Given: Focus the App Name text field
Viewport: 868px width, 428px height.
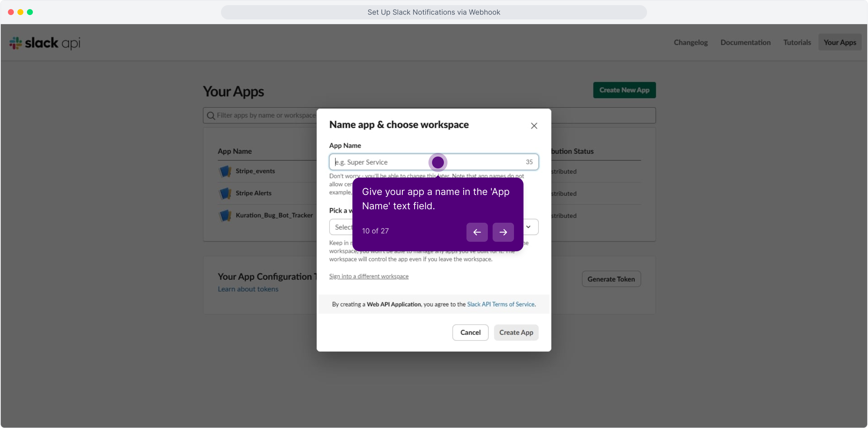Looking at the screenshot, I should click(x=434, y=162).
